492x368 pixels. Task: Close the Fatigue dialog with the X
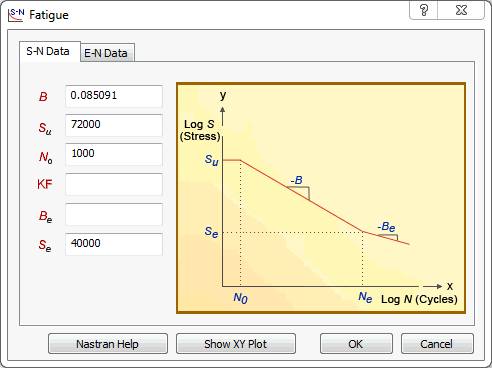click(461, 10)
